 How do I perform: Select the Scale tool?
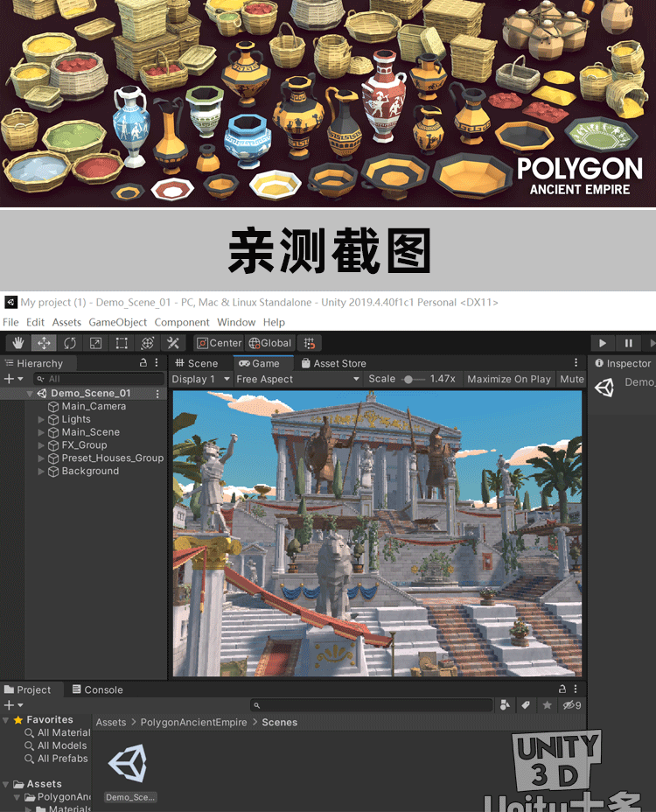tap(95, 343)
